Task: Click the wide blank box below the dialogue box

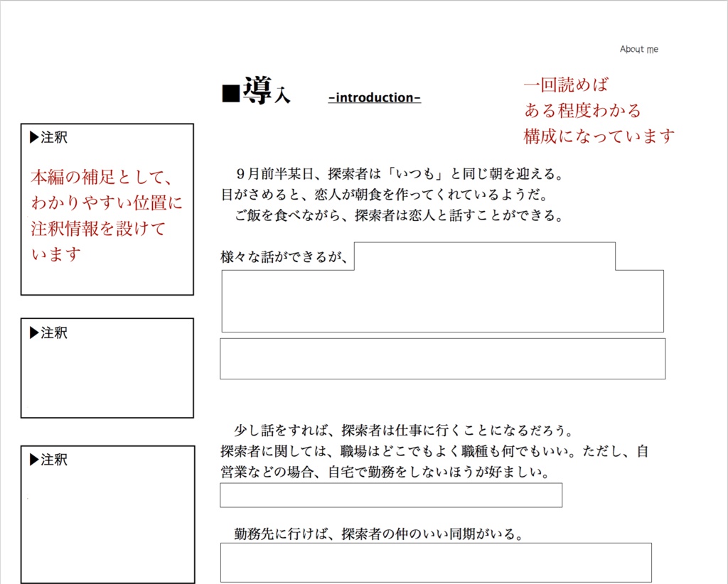Action: [442, 358]
